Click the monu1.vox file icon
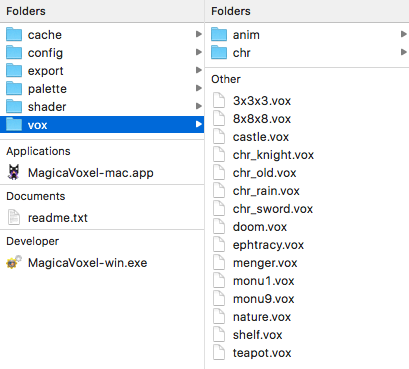Image resolution: width=409 pixels, height=369 pixels. (x=219, y=280)
